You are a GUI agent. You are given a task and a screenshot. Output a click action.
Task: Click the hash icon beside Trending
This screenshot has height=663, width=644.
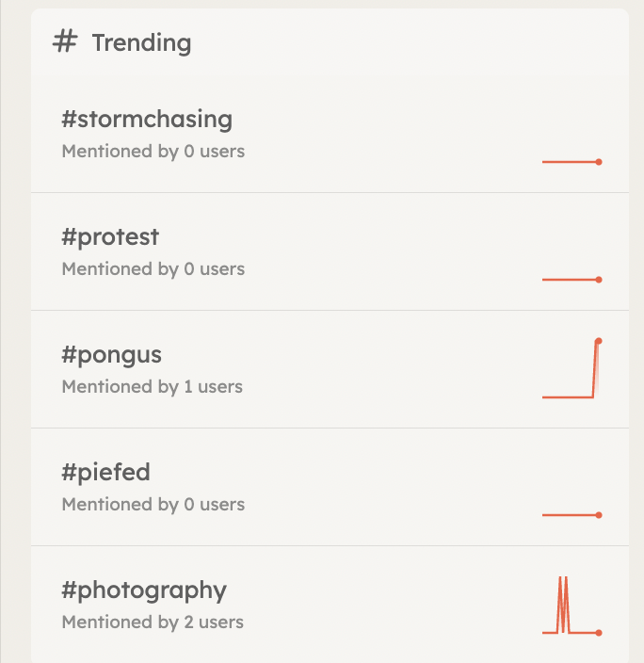(x=65, y=41)
